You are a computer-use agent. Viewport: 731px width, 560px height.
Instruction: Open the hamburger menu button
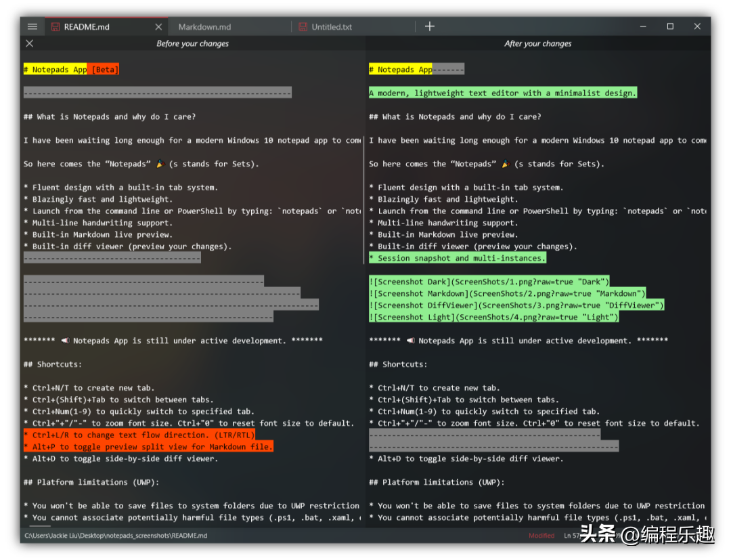coord(32,26)
